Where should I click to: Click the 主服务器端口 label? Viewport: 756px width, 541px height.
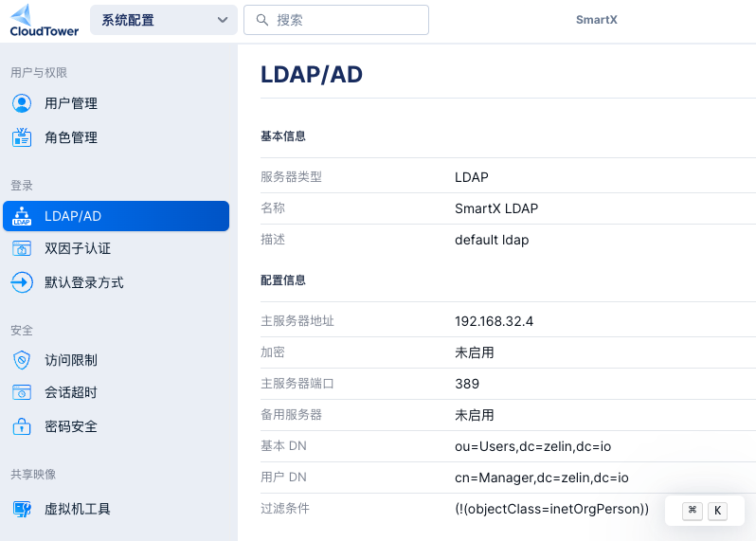coord(297,384)
